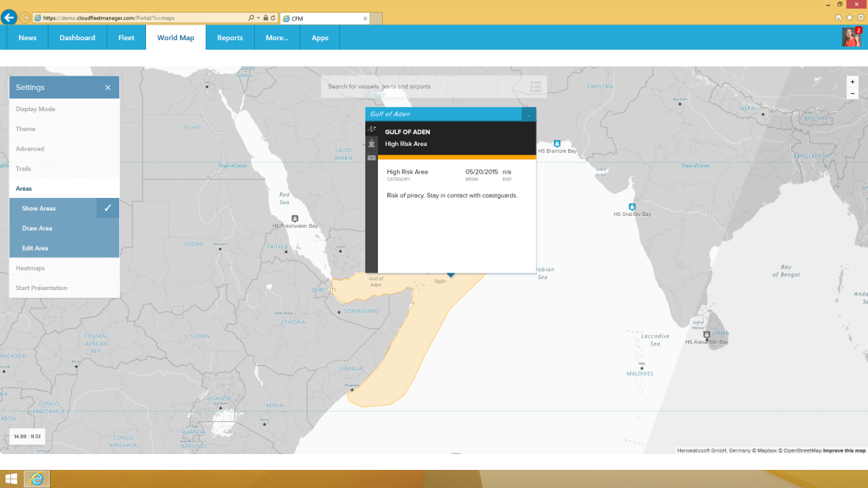The image size is (868, 488).
Task: Expand the Heatmaps settings section
Action: tap(30, 268)
